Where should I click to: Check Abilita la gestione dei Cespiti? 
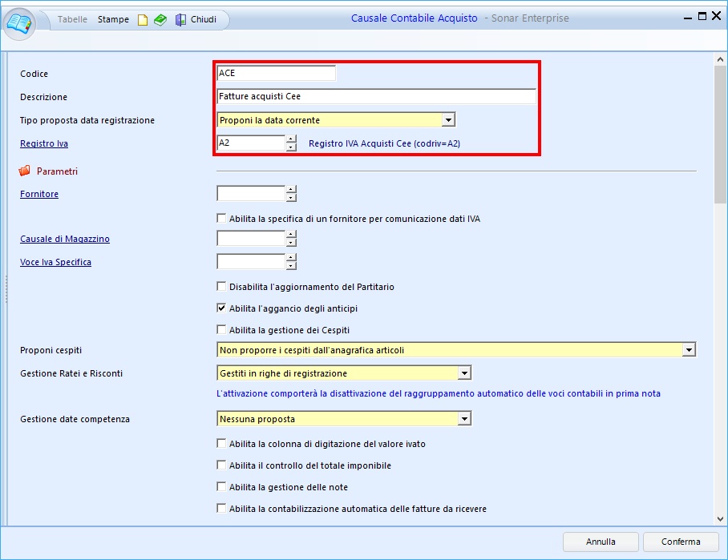click(222, 330)
